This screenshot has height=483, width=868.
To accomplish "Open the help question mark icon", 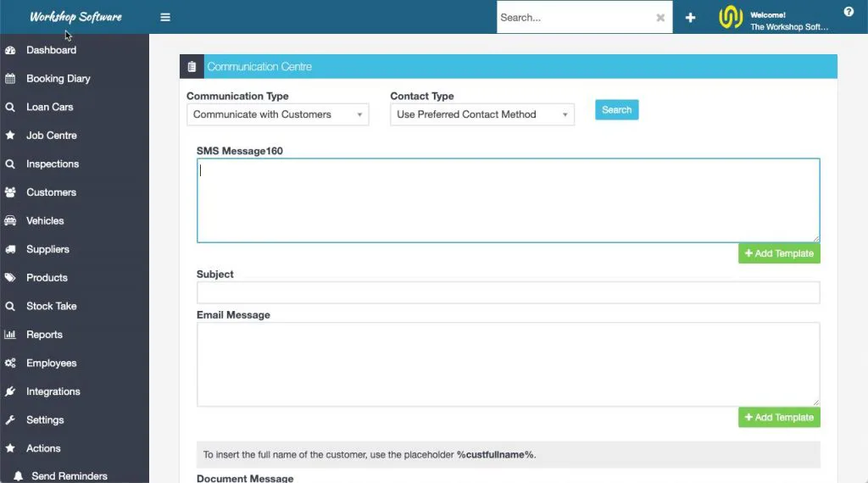I will pos(849,12).
